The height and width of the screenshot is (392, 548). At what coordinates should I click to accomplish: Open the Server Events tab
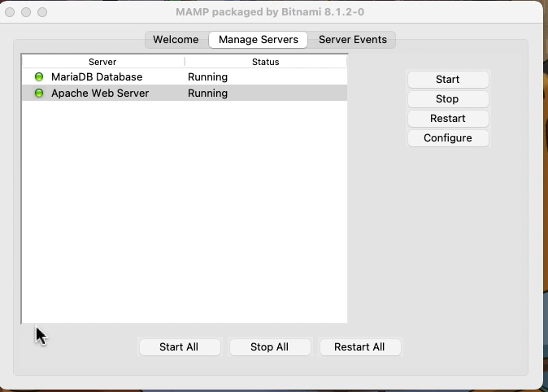click(352, 40)
